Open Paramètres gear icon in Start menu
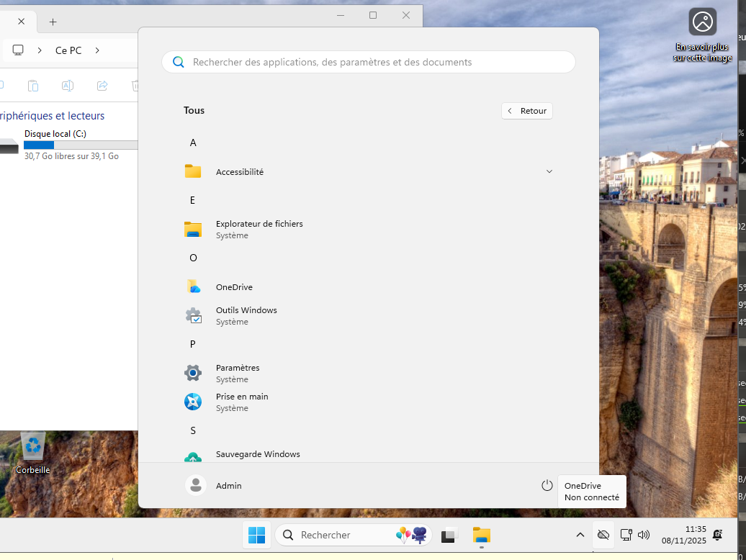746x560 pixels. [193, 373]
